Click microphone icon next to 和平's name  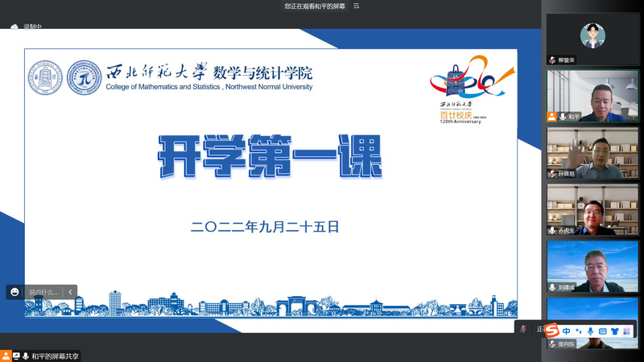click(563, 117)
